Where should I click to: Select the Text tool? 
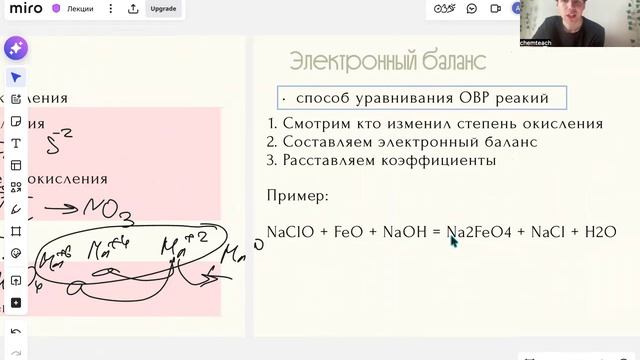tap(16, 143)
